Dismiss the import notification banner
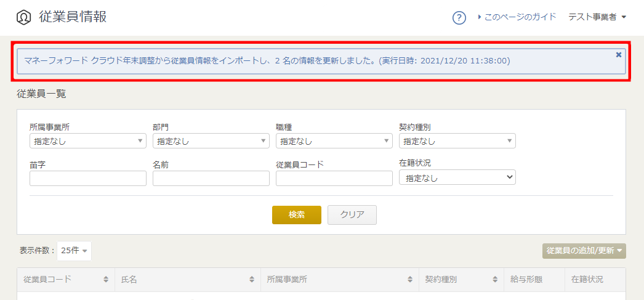 618,55
